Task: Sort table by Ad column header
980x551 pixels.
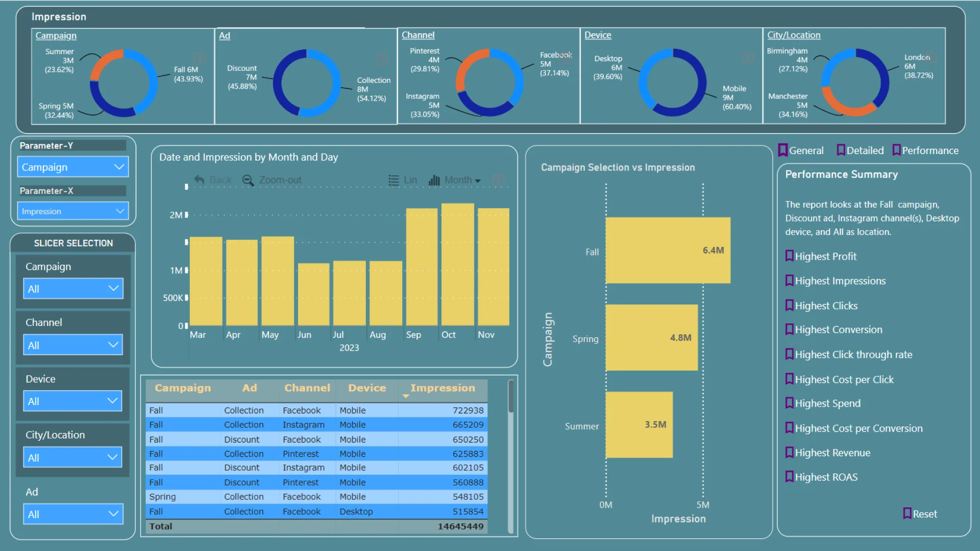Action: pyautogui.click(x=250, y=388)
